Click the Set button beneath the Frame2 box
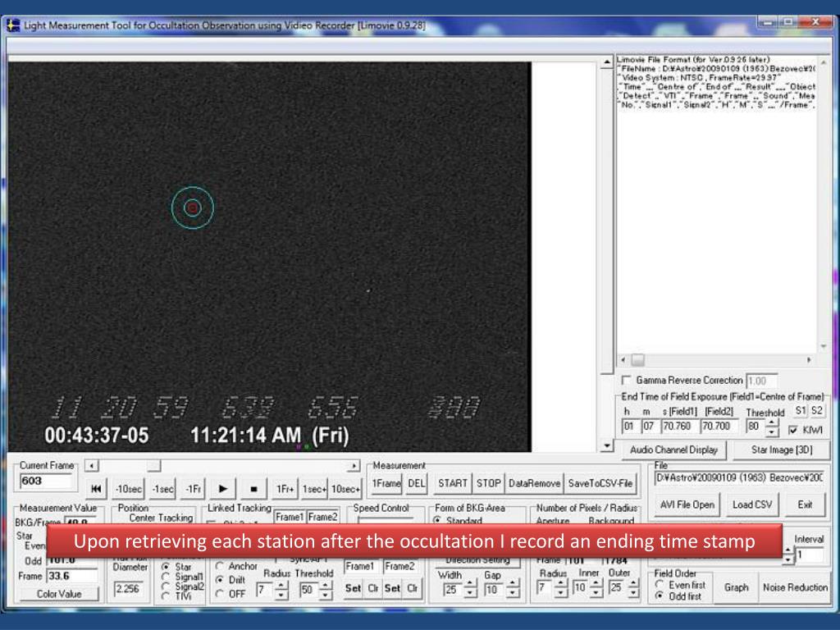The height and width of the screenshot is (630, 840). tap(392, 588)
